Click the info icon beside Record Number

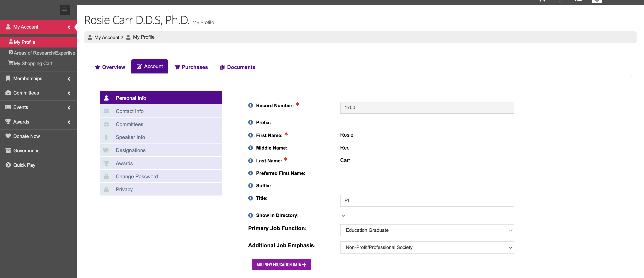click(x=250, y=105)
